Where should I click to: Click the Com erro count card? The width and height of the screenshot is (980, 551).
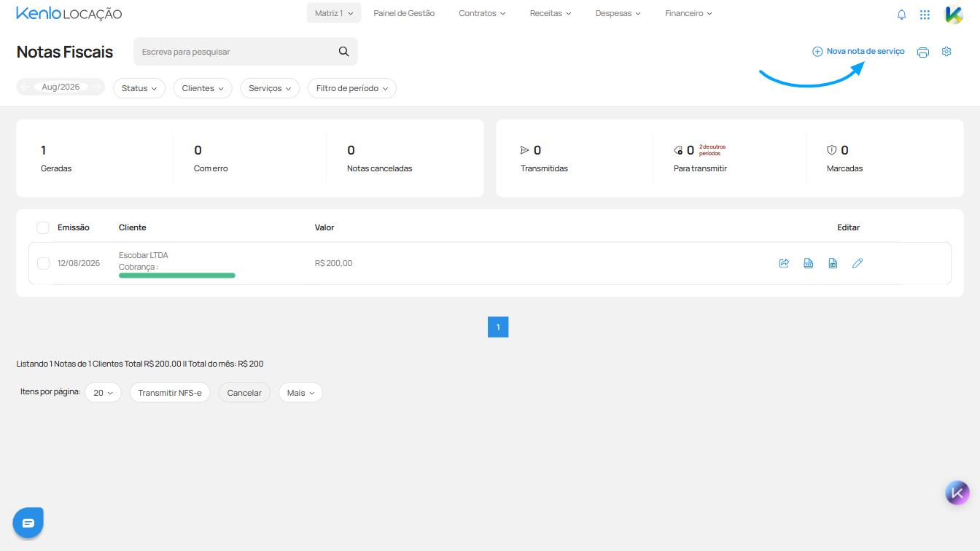click(250, 158)
